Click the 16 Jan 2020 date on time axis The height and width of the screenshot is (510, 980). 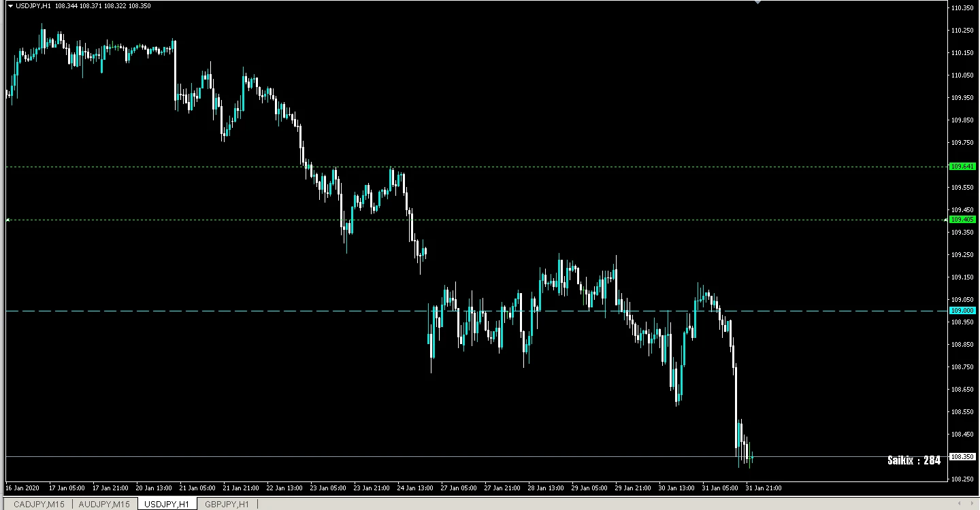coord(22,488)
